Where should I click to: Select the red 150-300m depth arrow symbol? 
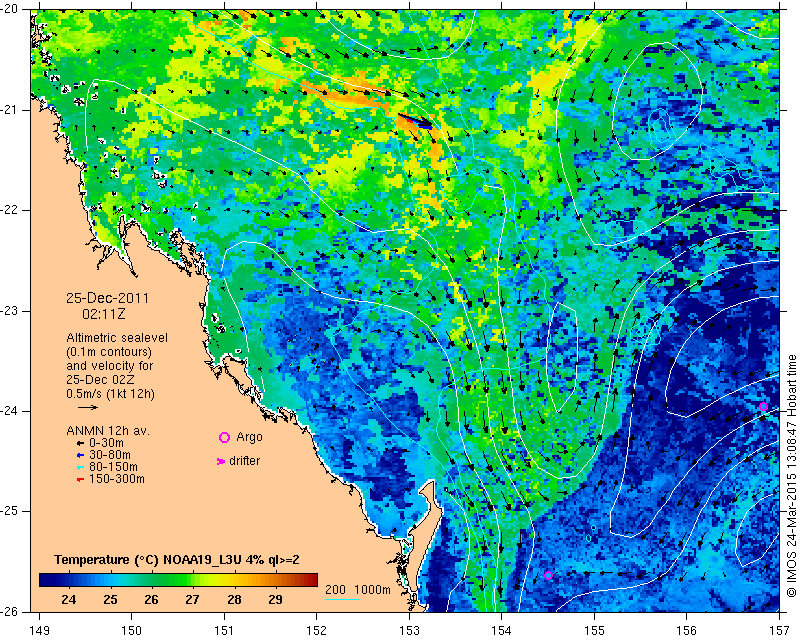(80, 480)
